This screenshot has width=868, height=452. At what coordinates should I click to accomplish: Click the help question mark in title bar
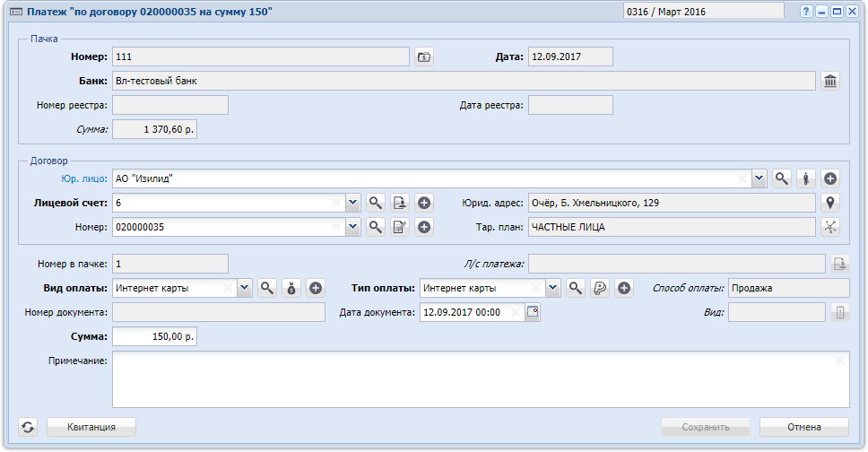806,12
